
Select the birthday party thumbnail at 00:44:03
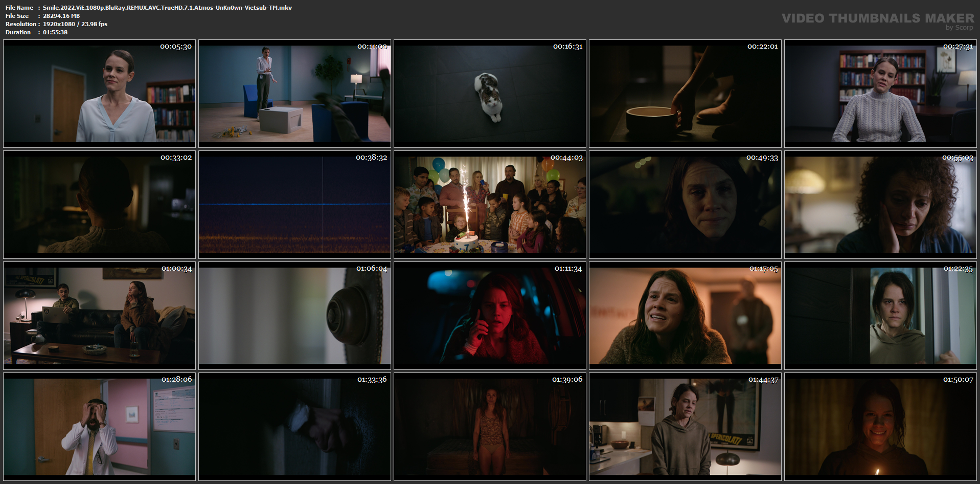point(490,205)
